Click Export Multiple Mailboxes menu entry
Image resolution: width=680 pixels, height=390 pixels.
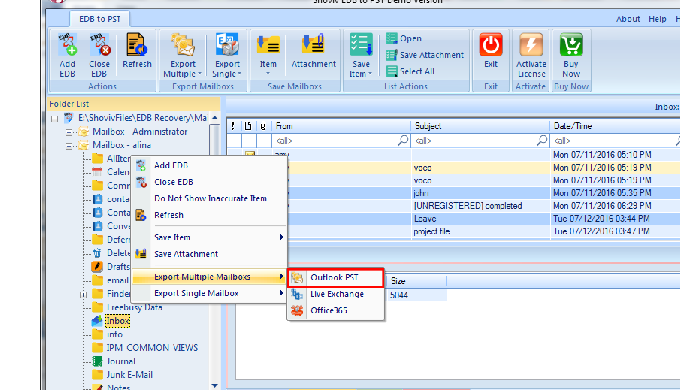[209, 277]
